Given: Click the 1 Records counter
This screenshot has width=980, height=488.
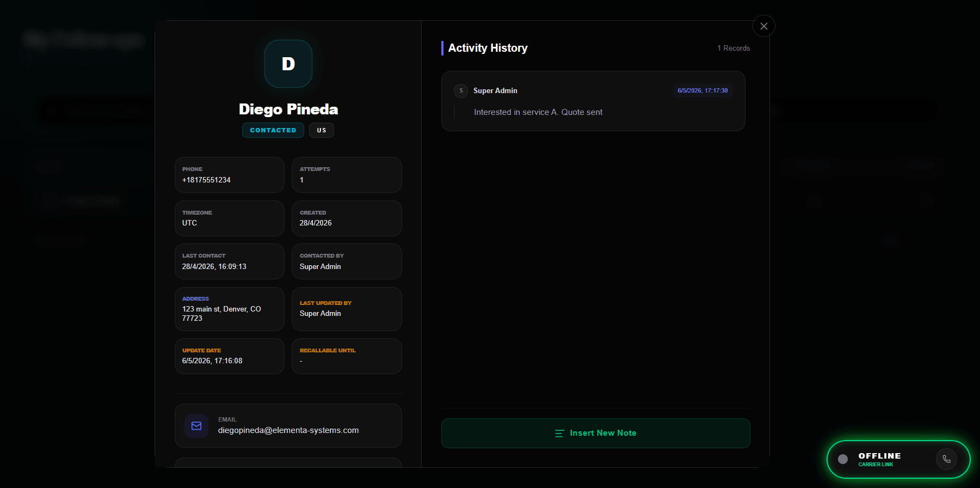Looking at the screenshot, I should point(734,48).
